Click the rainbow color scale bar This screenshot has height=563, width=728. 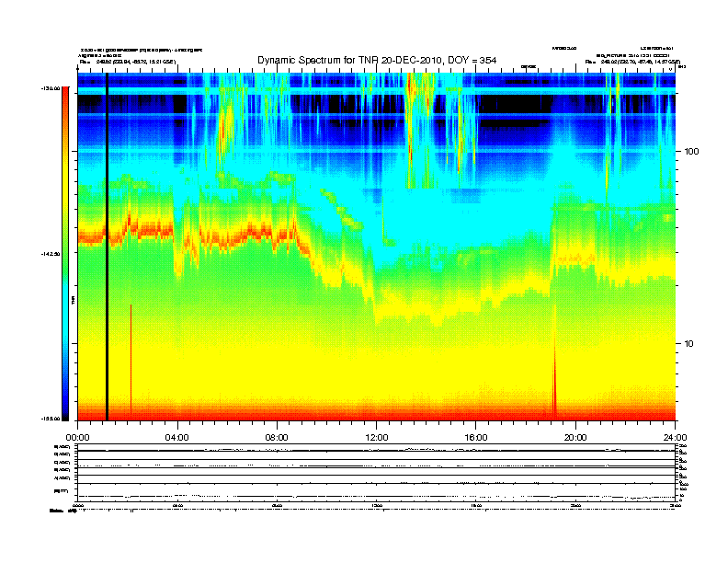click(65, 254)
